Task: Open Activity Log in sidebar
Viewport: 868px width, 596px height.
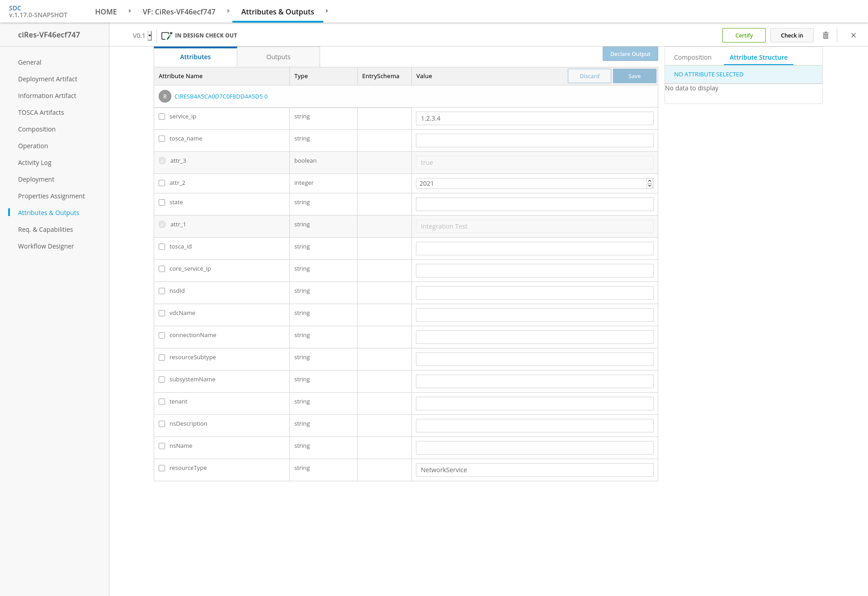Action: point(35,163)
